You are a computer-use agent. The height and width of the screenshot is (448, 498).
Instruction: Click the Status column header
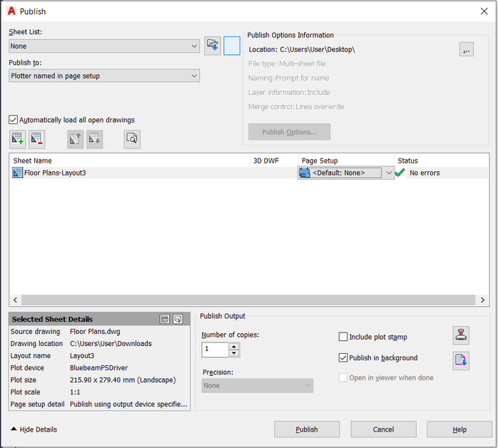pyautogui.click(x=442, y=161)
